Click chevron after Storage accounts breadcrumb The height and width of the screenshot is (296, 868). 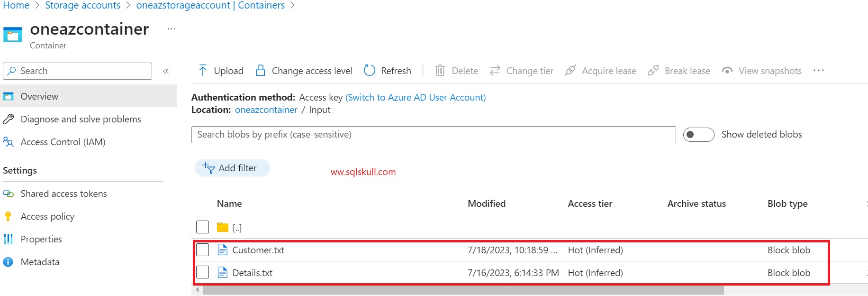(128, 6)
